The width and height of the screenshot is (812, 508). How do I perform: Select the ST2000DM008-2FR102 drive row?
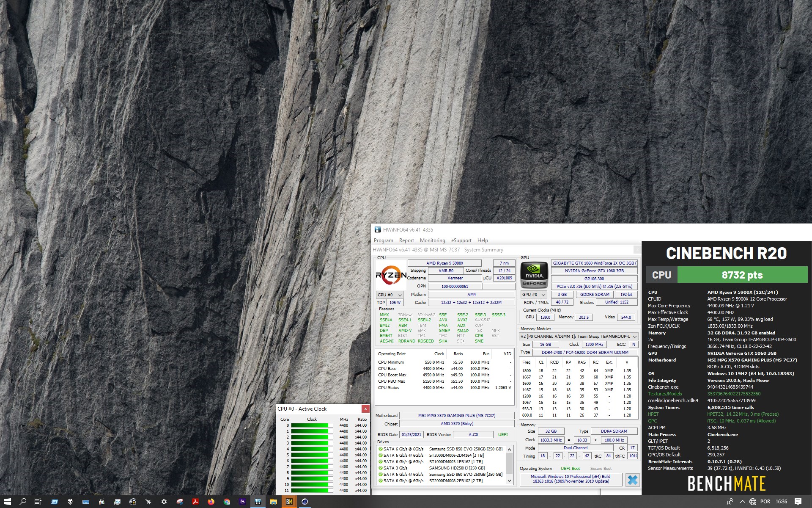click(441, 481)
